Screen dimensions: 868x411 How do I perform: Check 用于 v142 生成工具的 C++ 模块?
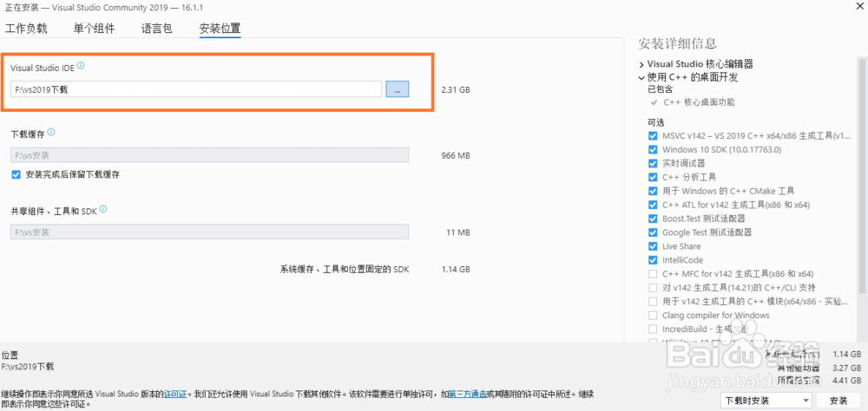(x=652, y=302)
